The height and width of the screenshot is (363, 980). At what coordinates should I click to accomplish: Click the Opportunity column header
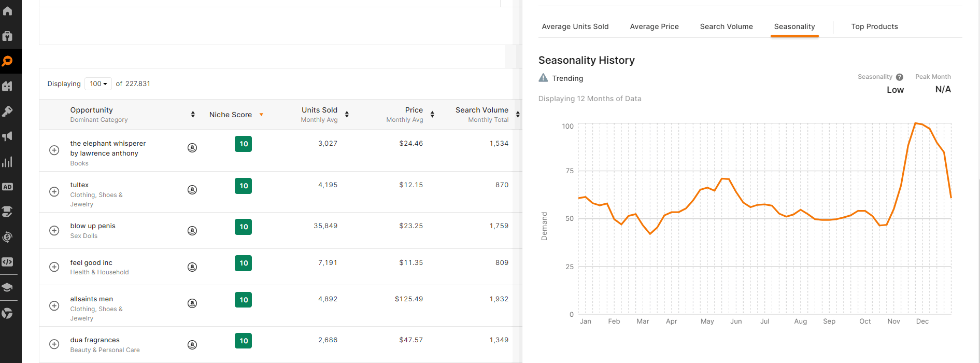point(92,110)
